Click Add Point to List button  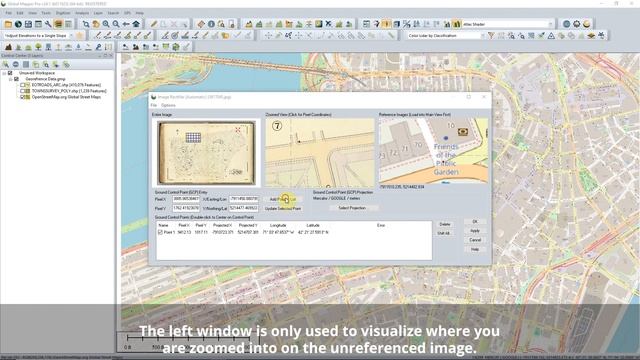pos(283,199)
